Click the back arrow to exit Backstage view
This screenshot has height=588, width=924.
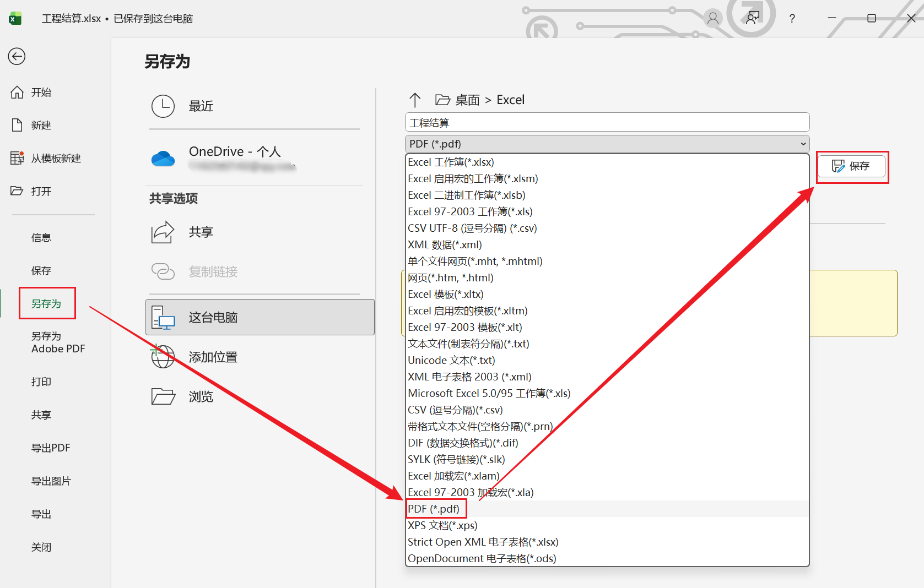pos(17,56)
